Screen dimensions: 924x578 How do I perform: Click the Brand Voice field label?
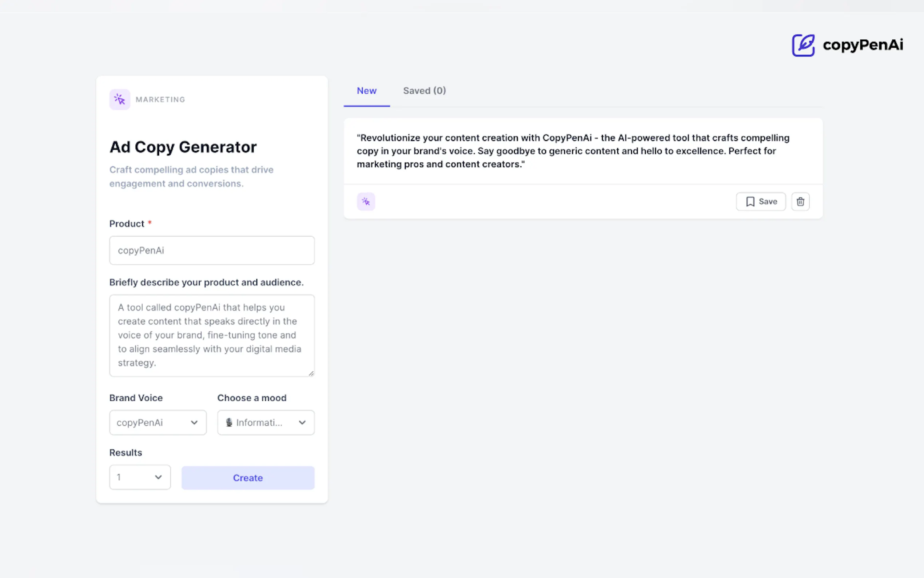point(136,398)
